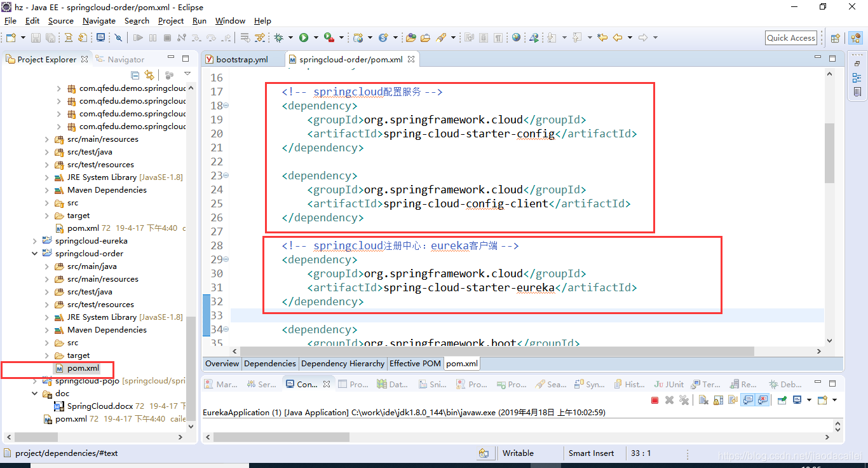Collapse the dependency fold marker at line 29
The height and width of the screenshot is (468, 868).
227,259
